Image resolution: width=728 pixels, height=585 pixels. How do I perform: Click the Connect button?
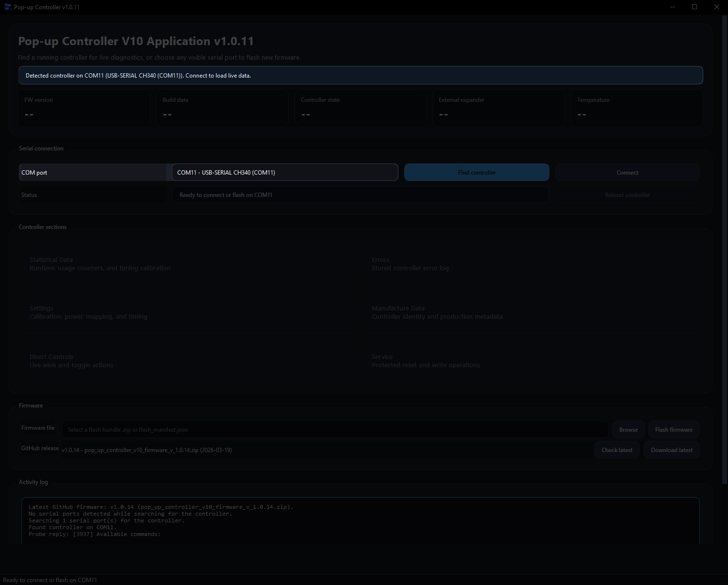pos(627,172)
